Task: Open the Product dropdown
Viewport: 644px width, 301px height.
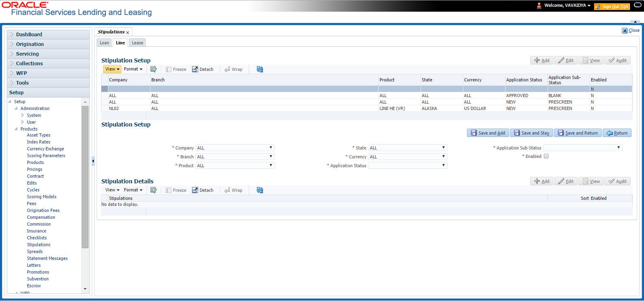Action: (235, 166)
